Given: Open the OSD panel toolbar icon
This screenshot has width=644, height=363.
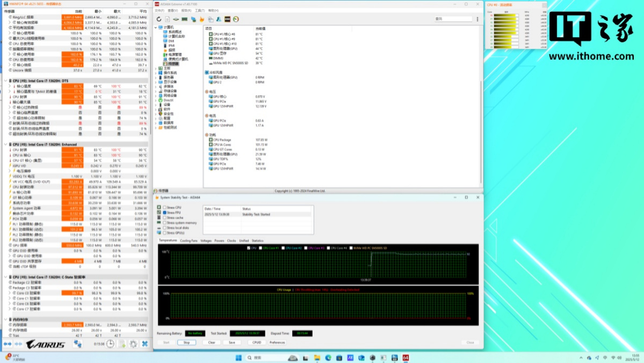Looking at the screenshot, I should [228, 19].
